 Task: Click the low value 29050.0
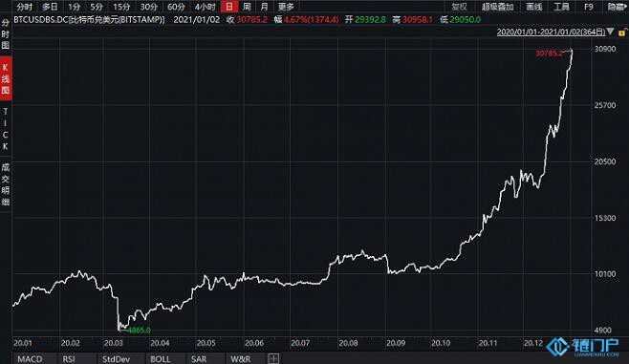point(466,20)
